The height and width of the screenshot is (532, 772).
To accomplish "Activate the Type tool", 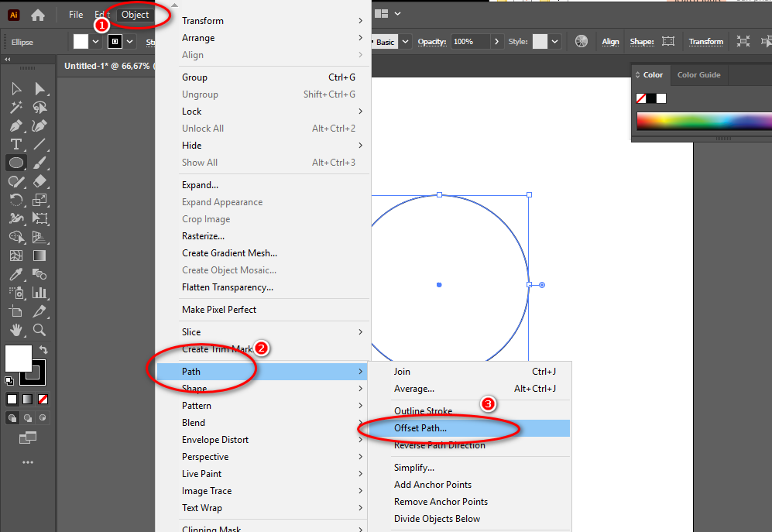I will 16,144.
